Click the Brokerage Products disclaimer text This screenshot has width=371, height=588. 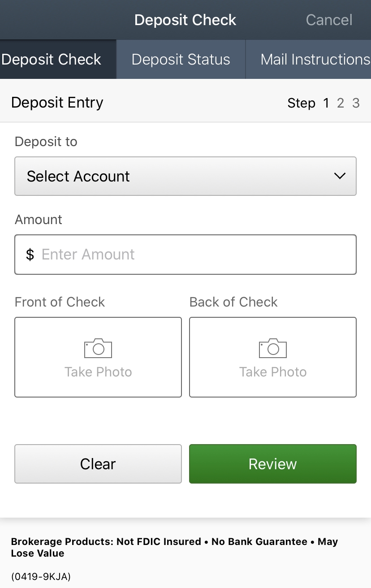[x=174, y=547]
